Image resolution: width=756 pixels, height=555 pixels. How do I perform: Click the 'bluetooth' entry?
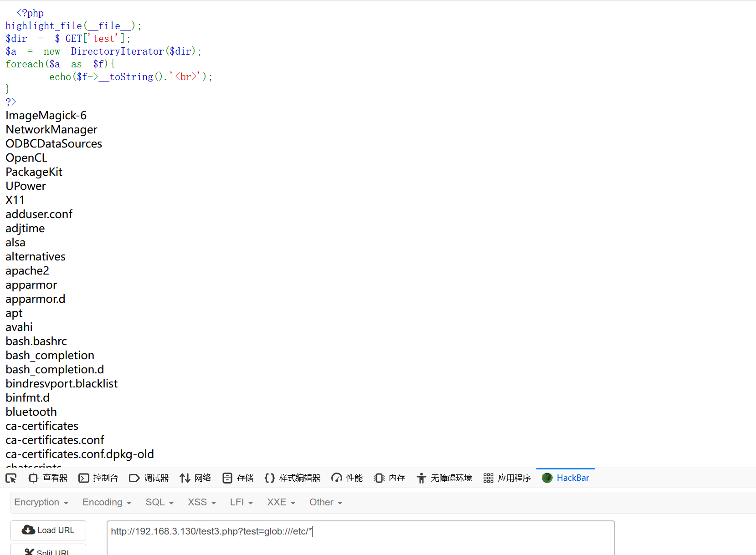[31, 412]
